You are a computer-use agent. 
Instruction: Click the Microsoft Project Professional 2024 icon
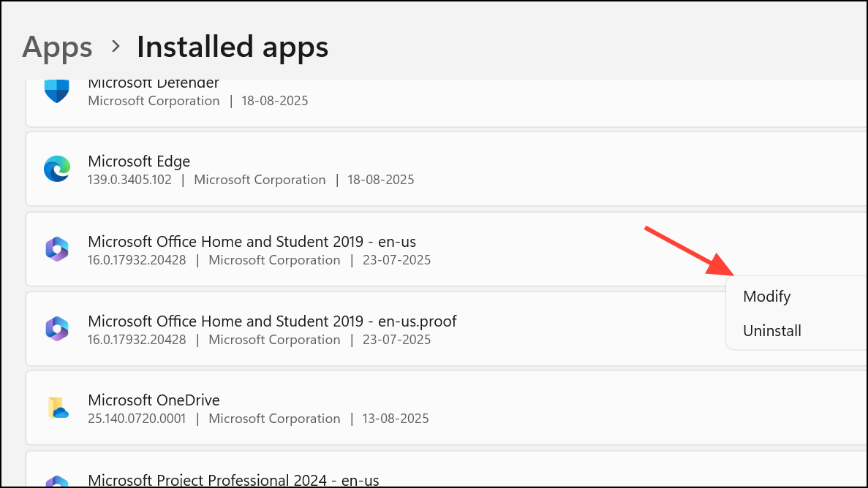pos(56,481)
